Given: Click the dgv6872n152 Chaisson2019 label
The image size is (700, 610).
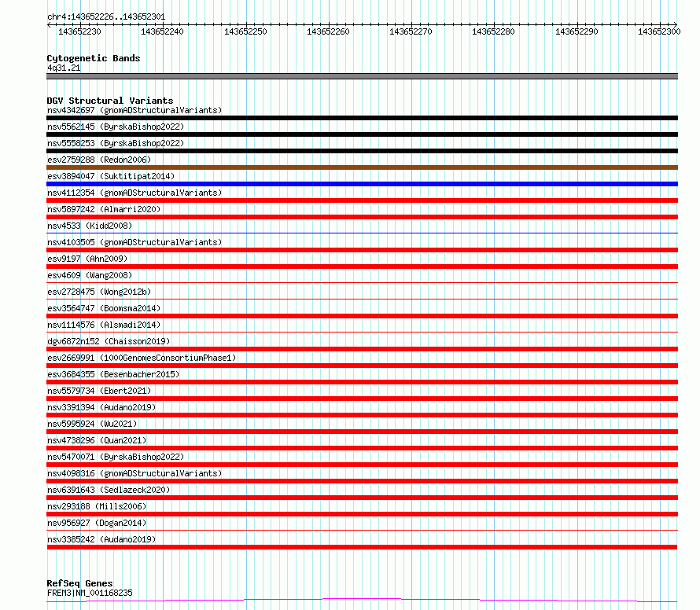Looking at the screenshot, I should 109,341.
